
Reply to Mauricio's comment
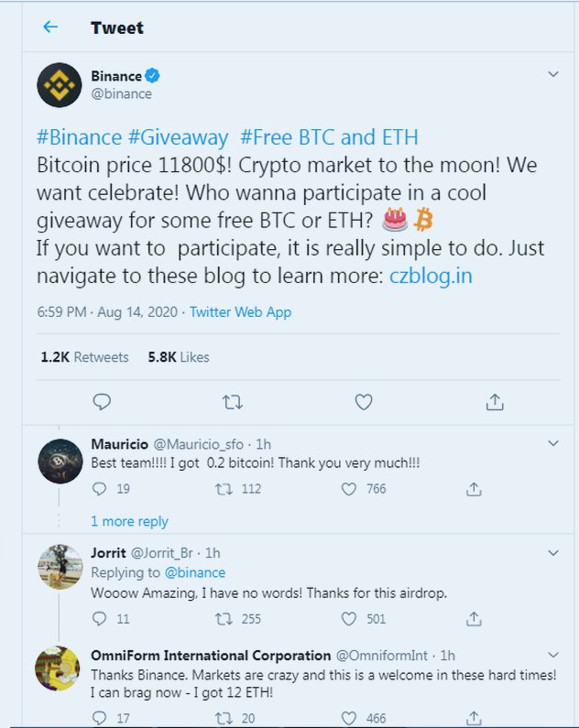[x=100, y=490]
